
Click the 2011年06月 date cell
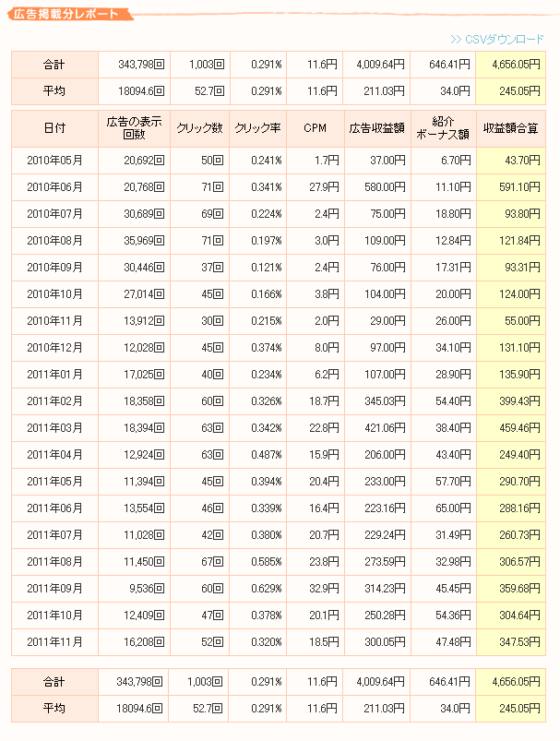(x=54, y=508)
